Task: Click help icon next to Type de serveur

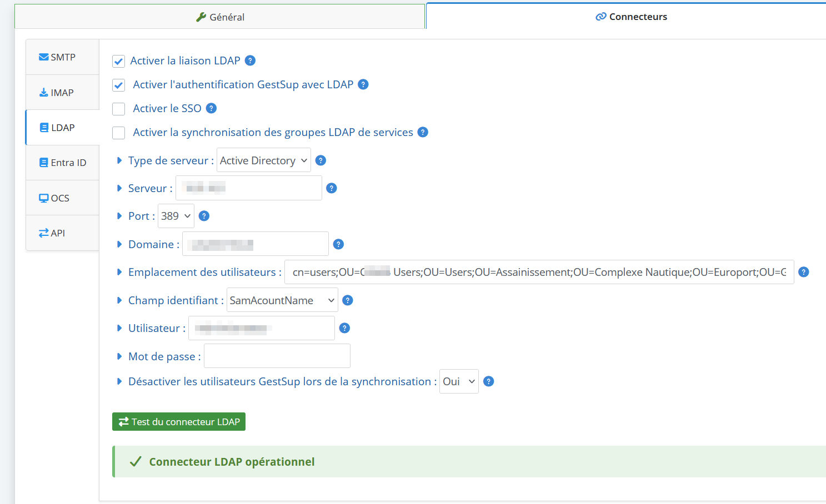Action: point(321,160)
